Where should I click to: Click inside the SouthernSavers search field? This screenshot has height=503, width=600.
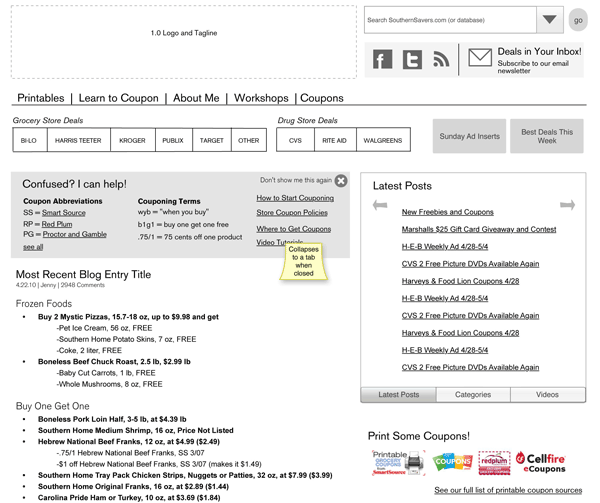(450, 20)
